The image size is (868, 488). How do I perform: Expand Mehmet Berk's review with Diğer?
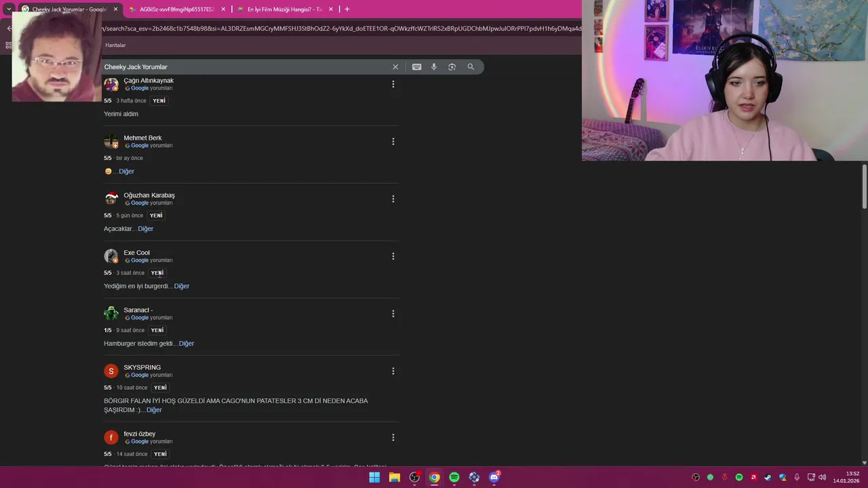tap(127, 171)
